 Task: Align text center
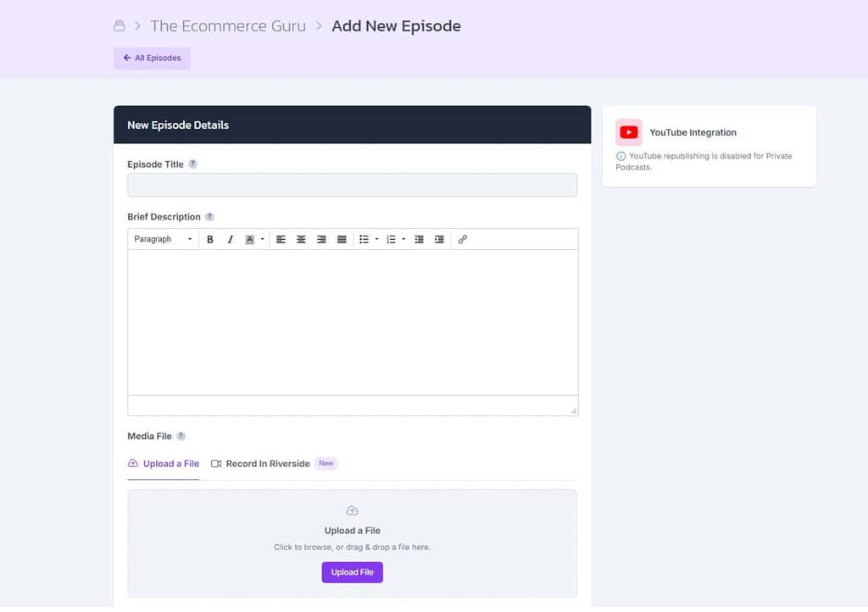[x=301, y=239]
